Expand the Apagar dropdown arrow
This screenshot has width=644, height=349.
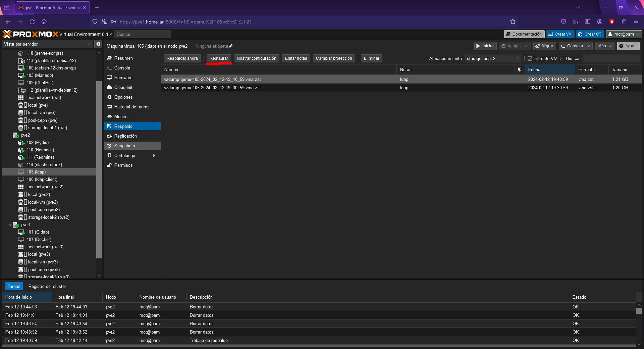[526, 46]
